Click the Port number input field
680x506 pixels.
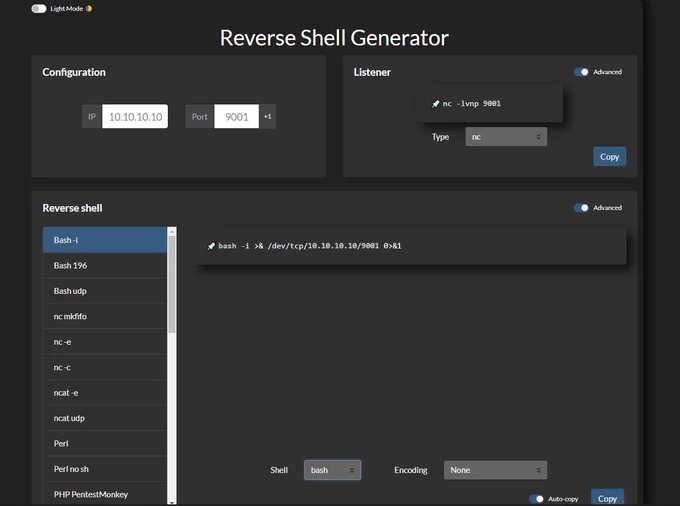click(x=236, y=117)
